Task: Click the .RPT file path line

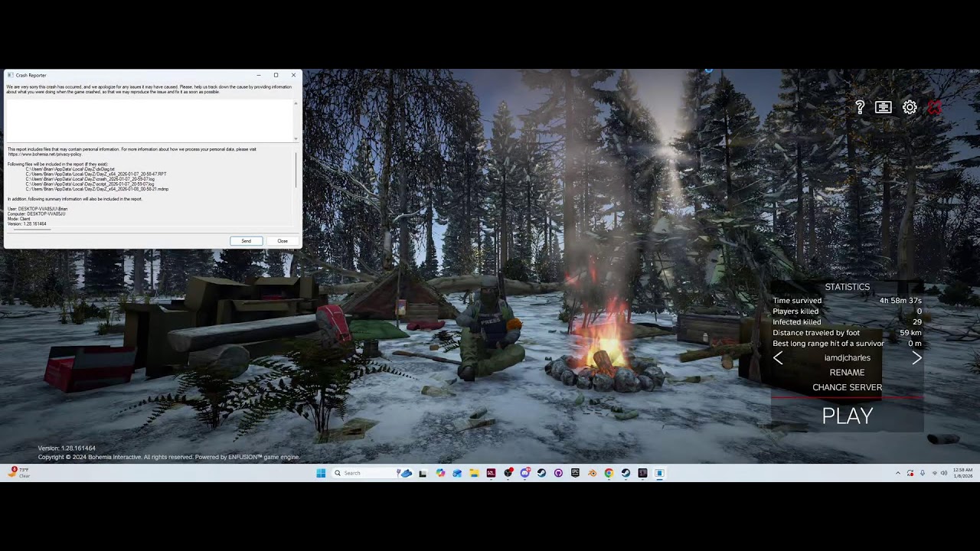Action: 96,174
